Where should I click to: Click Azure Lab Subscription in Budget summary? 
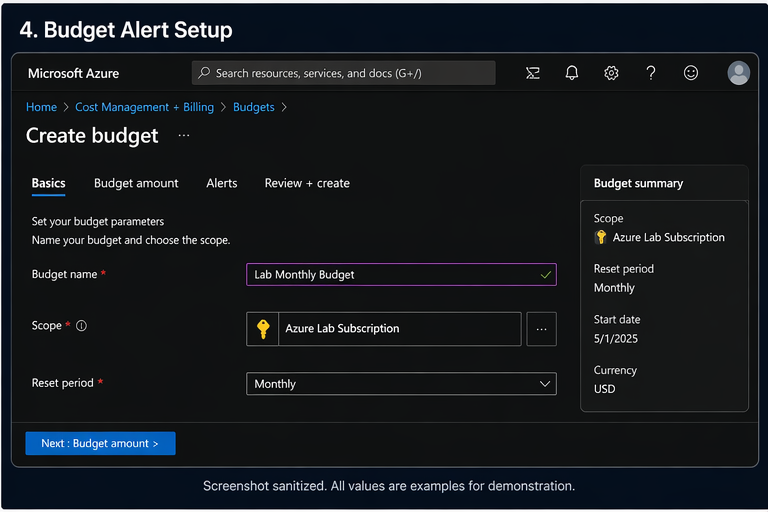tap(669, 238)
